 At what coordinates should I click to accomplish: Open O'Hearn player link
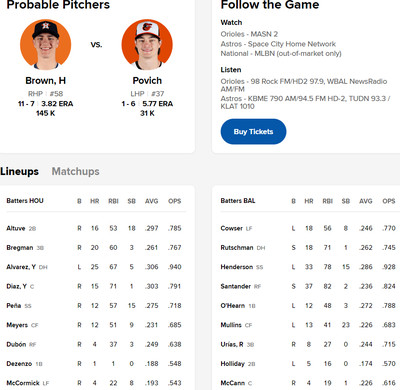coord(233,306)
